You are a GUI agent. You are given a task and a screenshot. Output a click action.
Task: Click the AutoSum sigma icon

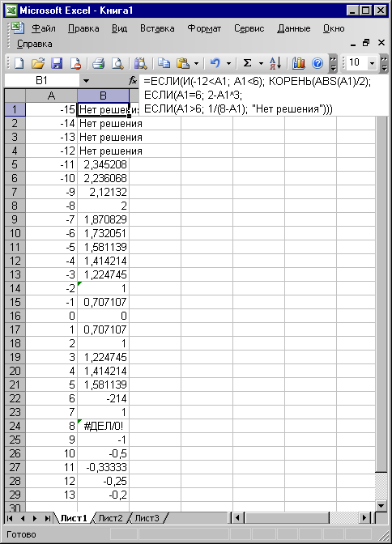click(x=247, y=63)
